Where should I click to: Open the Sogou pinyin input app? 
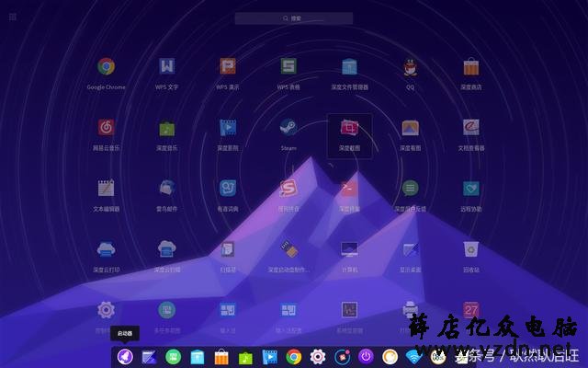[x=288, y=189]
